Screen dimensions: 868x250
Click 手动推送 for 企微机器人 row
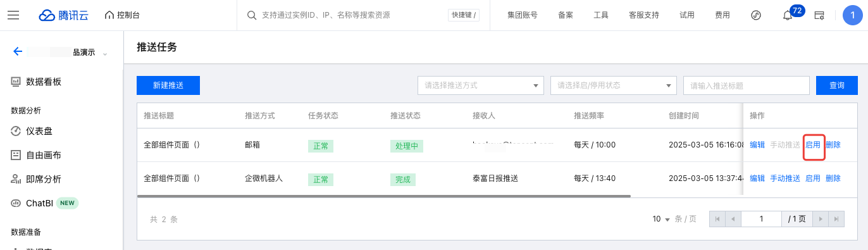pos(785,178)
